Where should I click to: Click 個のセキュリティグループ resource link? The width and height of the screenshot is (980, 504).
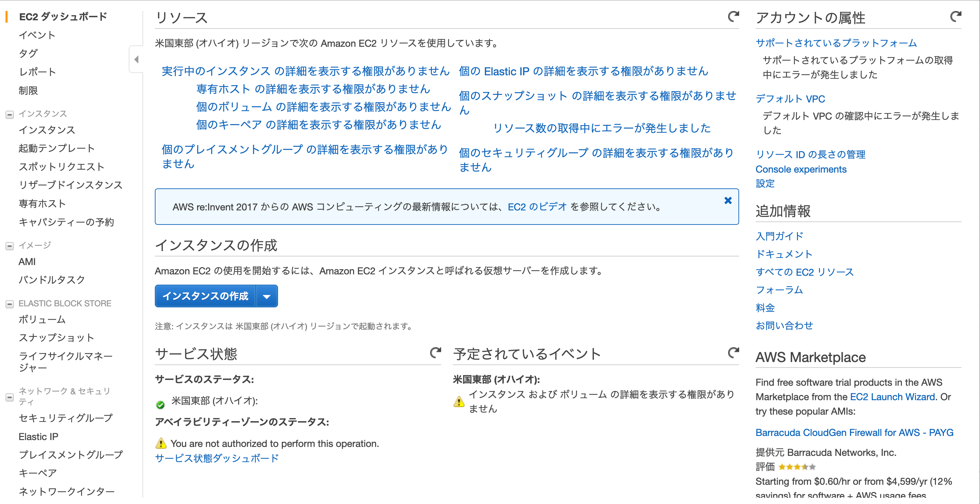(x=596, y=160)
